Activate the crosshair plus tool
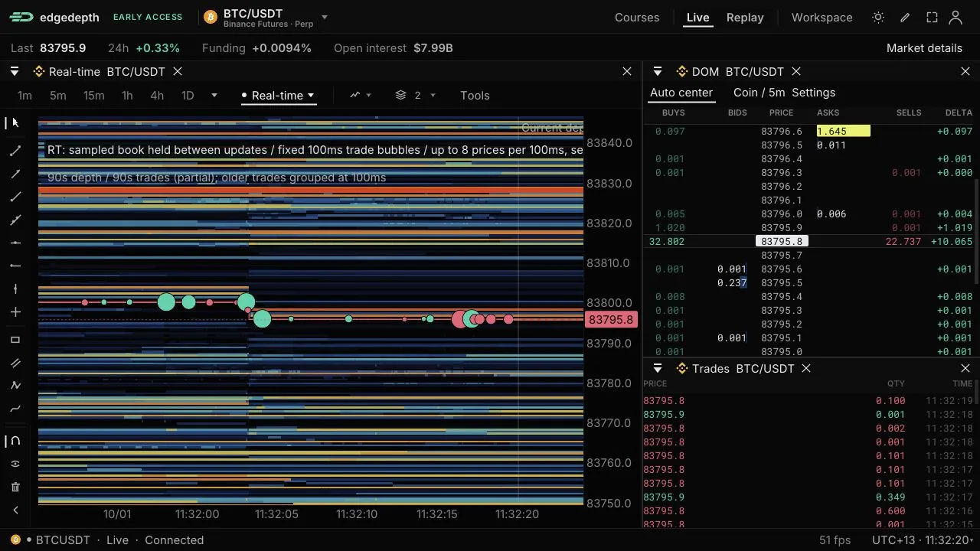The width and height of the screenshot is (980, 551). pyautogui.click(x=15, y=312)
